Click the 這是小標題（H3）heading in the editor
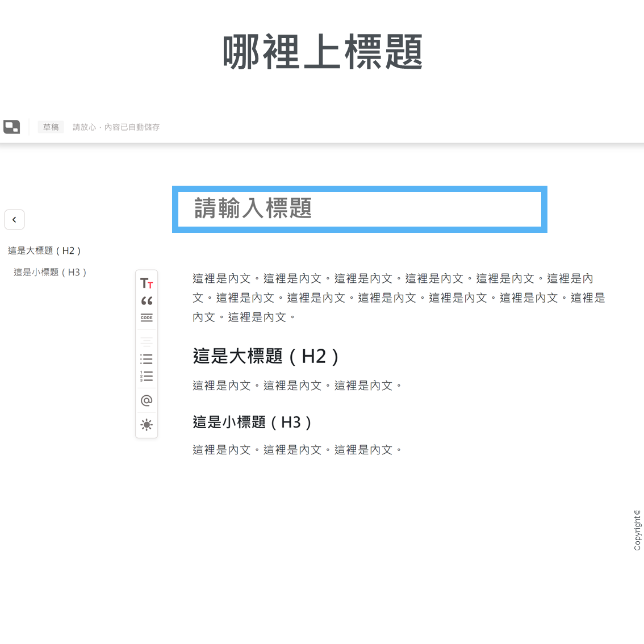The height and width of the screenshot is (644, 644). 253,422
